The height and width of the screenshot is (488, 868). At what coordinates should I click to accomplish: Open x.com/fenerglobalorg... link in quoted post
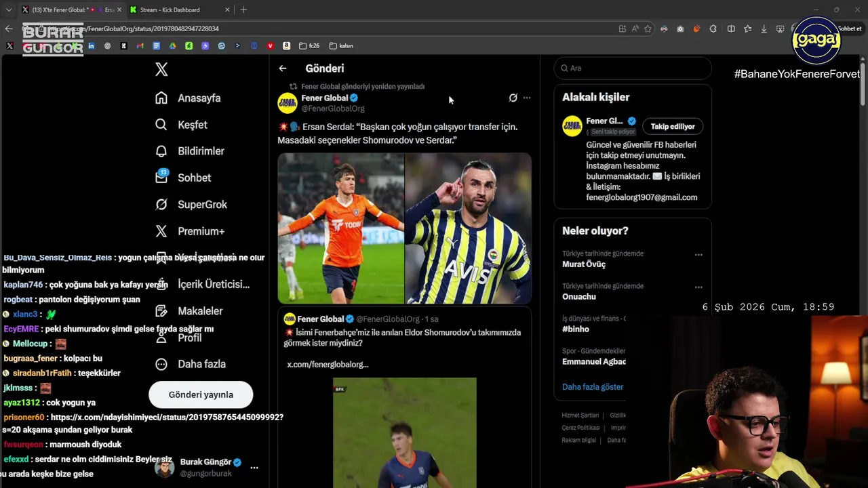tap(328, 365)
